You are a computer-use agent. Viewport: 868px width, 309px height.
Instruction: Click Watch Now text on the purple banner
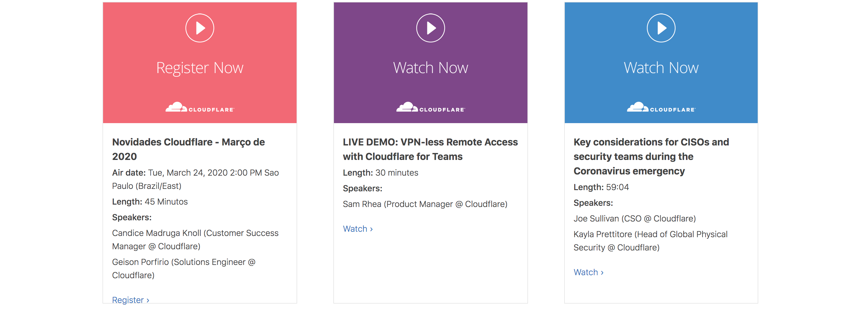[x=430, y=68]
